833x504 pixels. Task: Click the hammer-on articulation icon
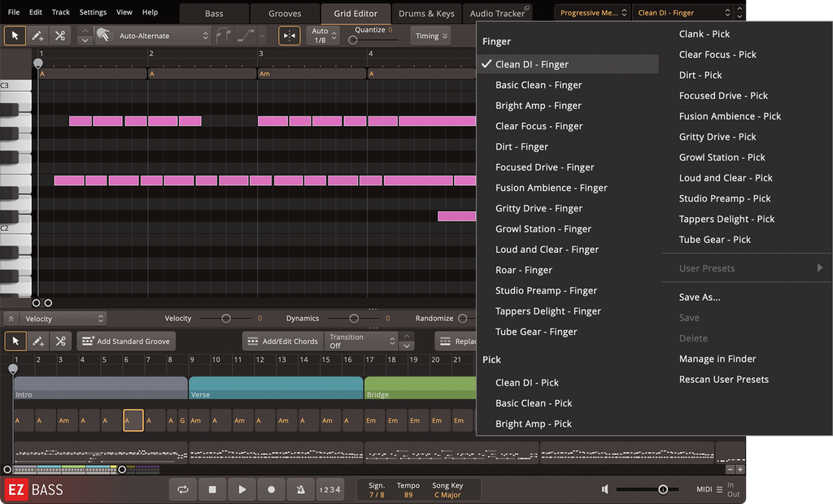223,36
